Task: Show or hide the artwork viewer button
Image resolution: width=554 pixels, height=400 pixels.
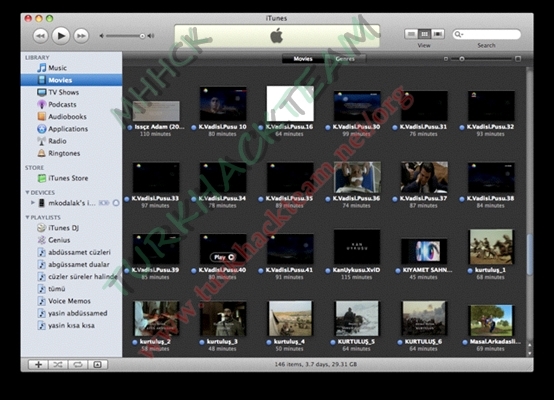Action: (98, 365)
